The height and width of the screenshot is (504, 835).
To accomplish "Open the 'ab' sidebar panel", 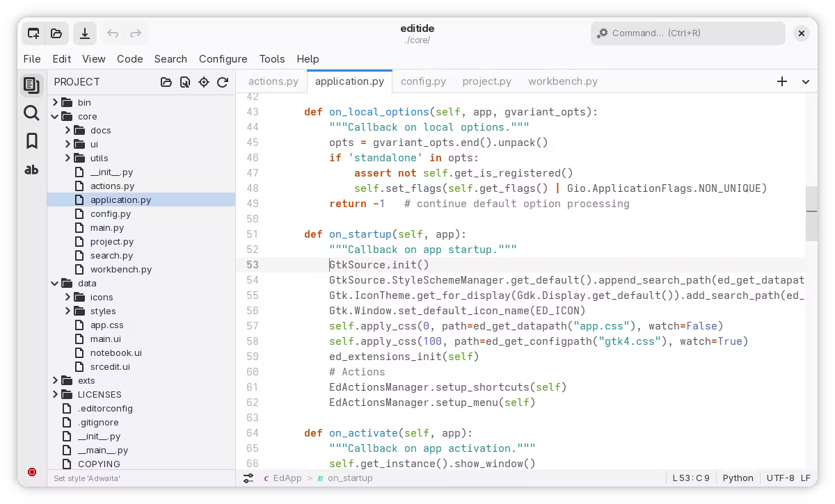I will (31, 169).
